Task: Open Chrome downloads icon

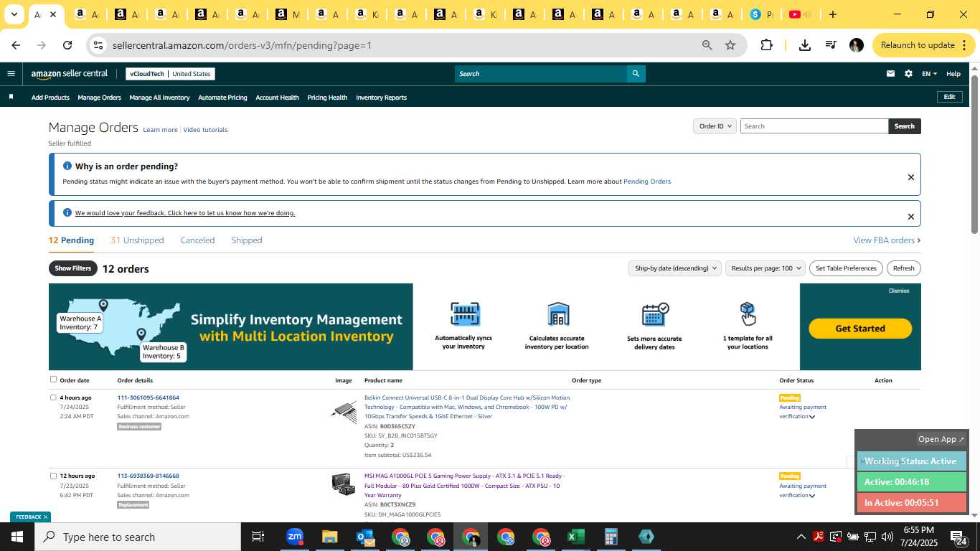Action: [x=805, y=45]
